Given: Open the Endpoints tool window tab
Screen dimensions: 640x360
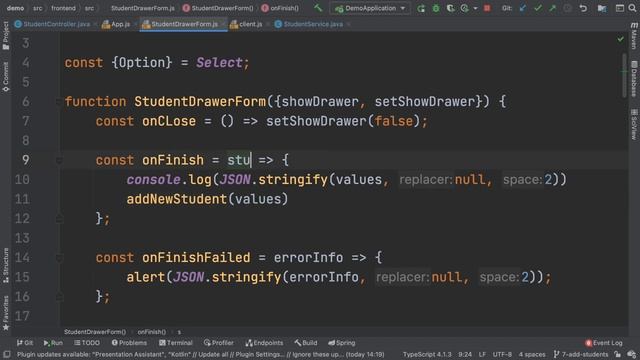Looking at the screenshot, I should click(264, 343).
